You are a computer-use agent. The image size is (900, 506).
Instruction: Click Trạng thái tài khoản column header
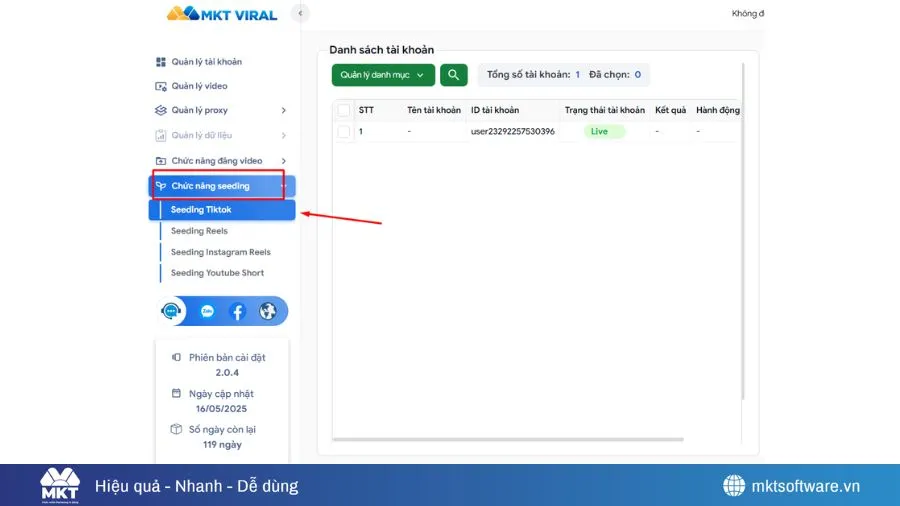pyautogui.click(x=604, y=110)
